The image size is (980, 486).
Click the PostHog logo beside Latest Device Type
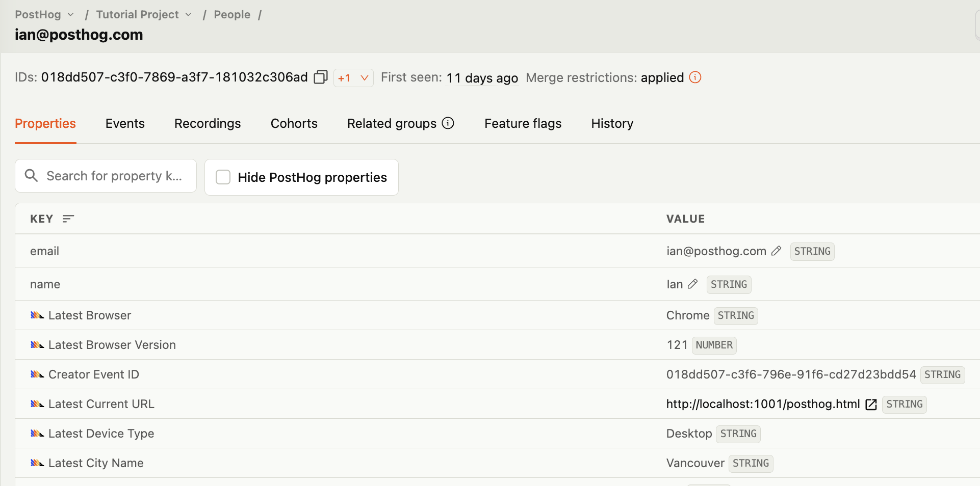coord(37,434)
